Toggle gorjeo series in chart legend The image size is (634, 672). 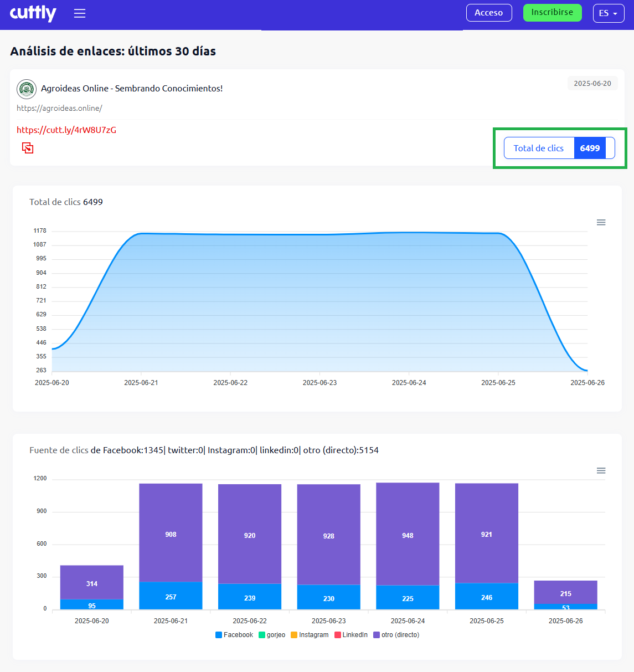pyautogui.click(x=272, y=635)
